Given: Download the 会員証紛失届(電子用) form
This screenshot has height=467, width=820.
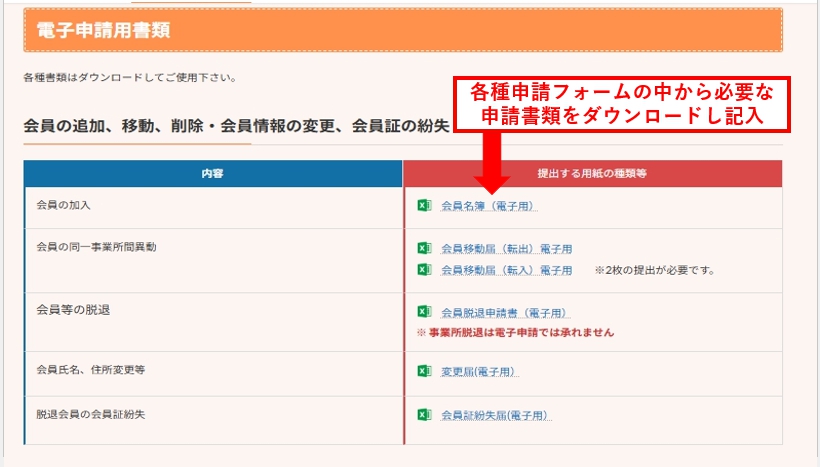Looking at the screenshot, I should tap(496, 415).
